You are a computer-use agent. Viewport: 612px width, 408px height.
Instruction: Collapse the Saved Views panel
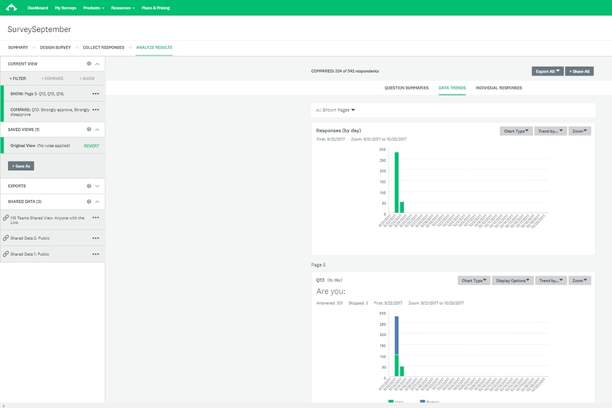click(x=98, y=129)
